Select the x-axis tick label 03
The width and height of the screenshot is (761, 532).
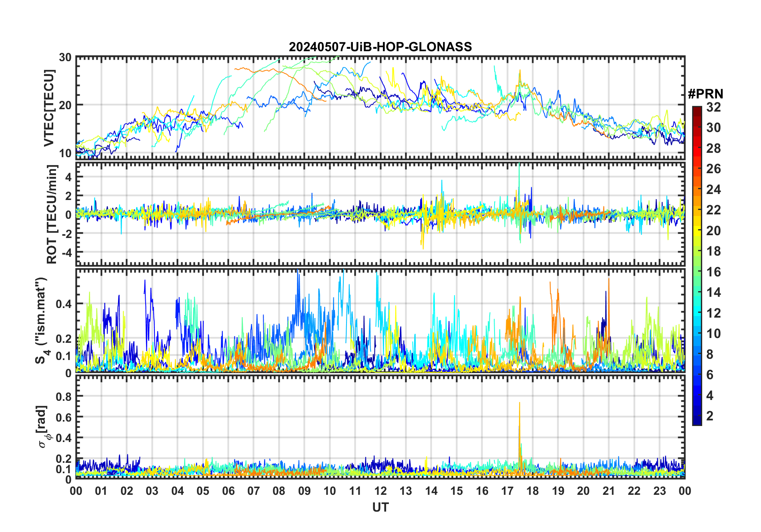[x=152, y=491]
